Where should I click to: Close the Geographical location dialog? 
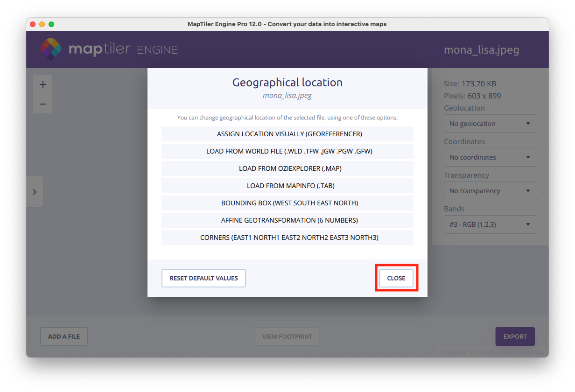point(396,278)
